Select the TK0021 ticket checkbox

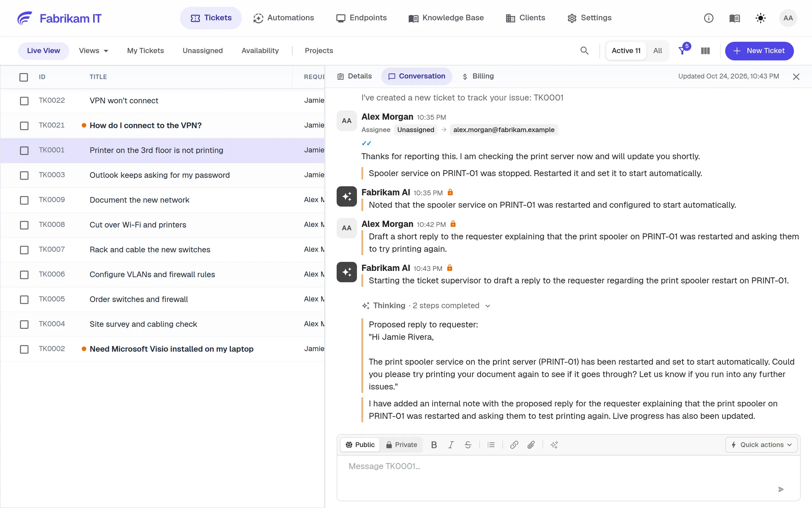[24, 126]
